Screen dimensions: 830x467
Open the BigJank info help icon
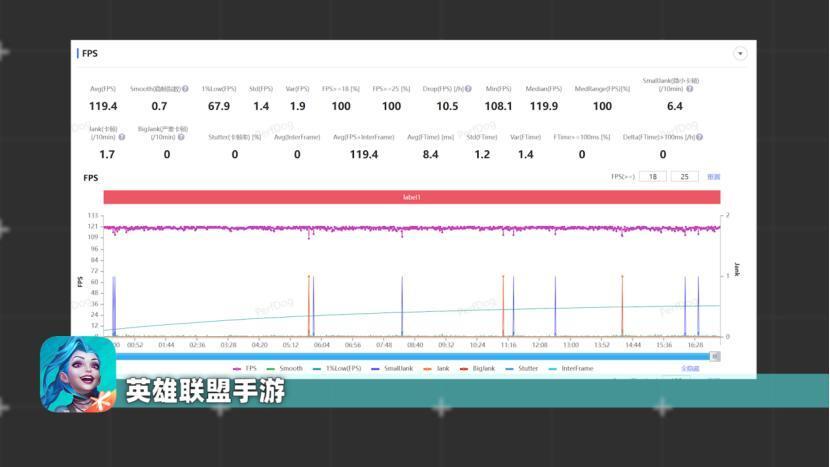point(181,137)
